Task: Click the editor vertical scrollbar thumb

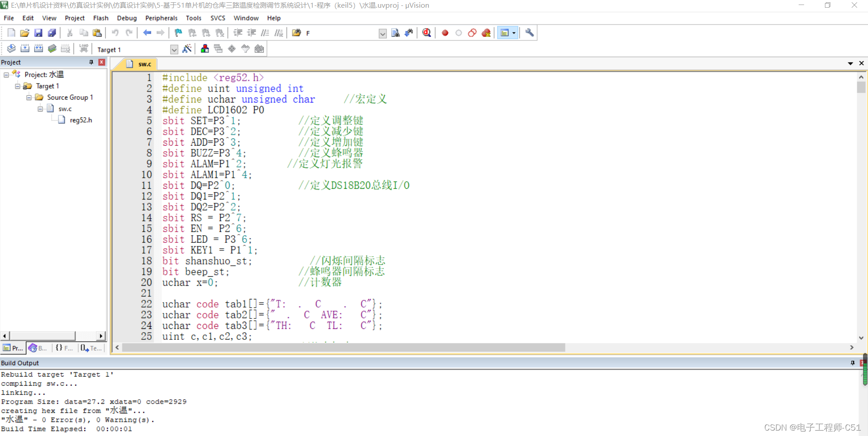Action: [861, 87]
